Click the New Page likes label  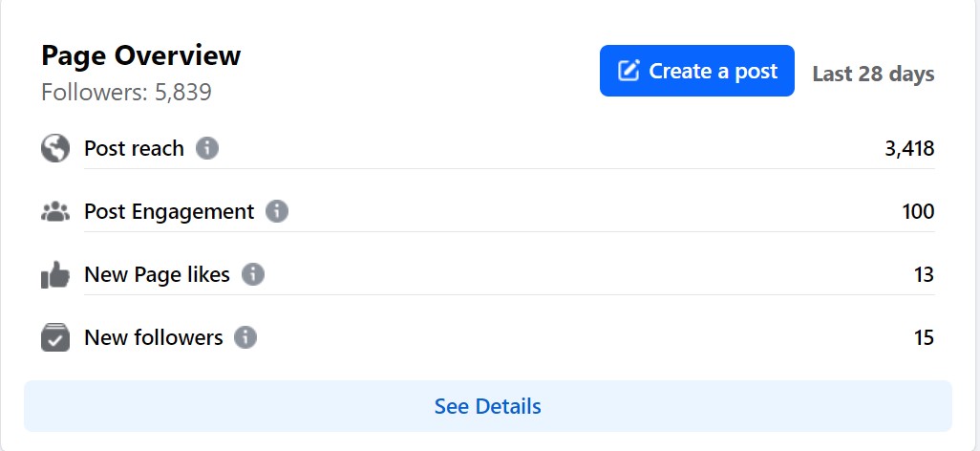click(x=157, y=274)
